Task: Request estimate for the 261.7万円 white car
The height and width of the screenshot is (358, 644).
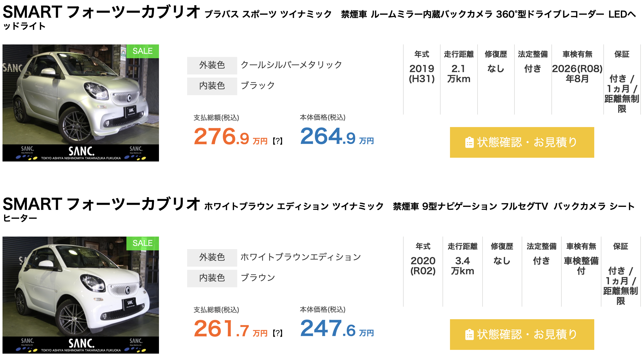Action: pyautogui.click(x=522, y=335)
